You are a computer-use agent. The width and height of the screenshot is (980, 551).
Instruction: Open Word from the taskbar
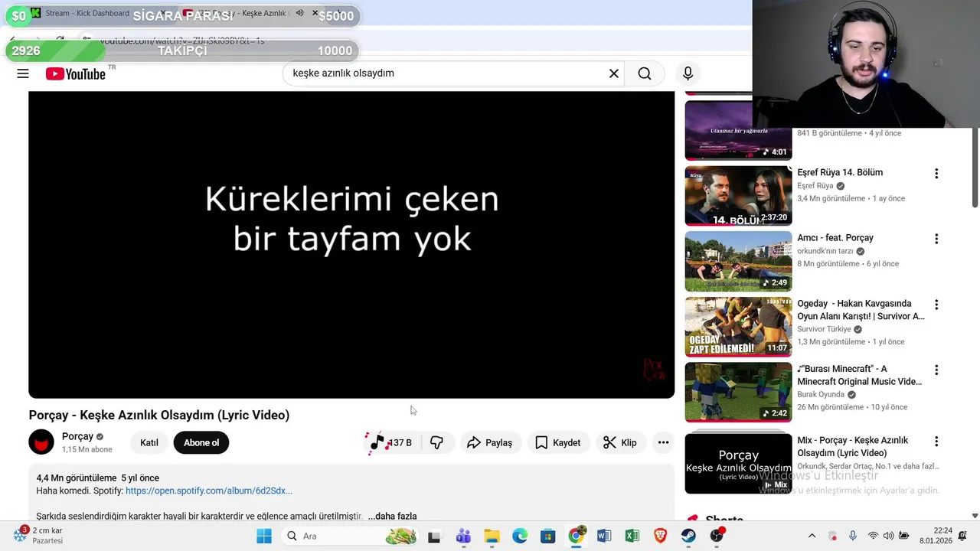604,536
